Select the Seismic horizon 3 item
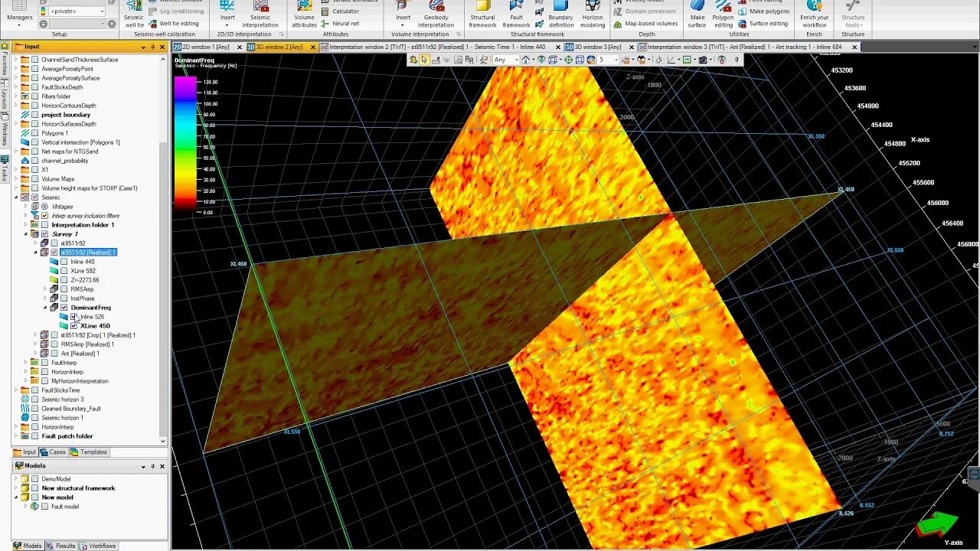This screenshot has height=551, width=980. point(63,399)
